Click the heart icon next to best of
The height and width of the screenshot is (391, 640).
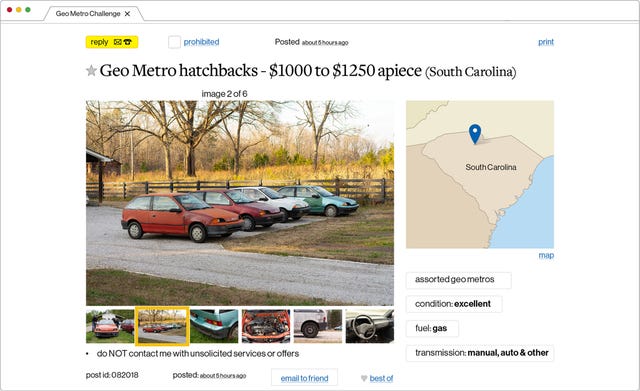click(364, 378)
